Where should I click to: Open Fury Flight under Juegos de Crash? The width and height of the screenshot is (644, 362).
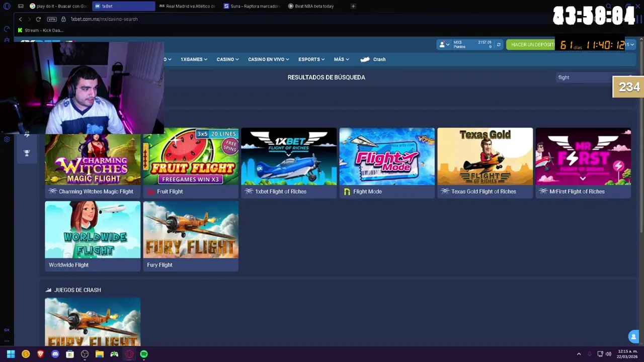[93, 322]
